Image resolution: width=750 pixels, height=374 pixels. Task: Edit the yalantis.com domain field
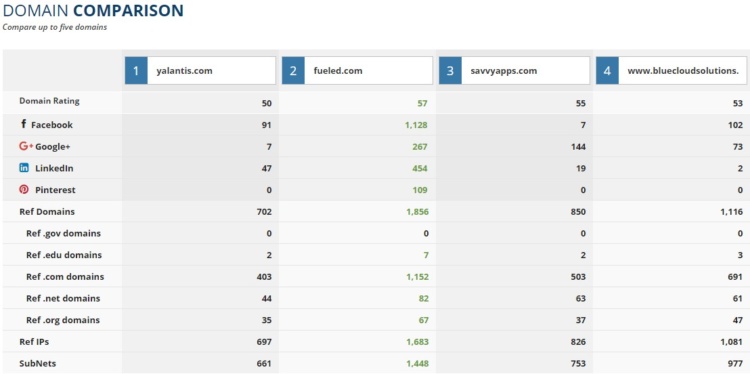pos(211,71)
